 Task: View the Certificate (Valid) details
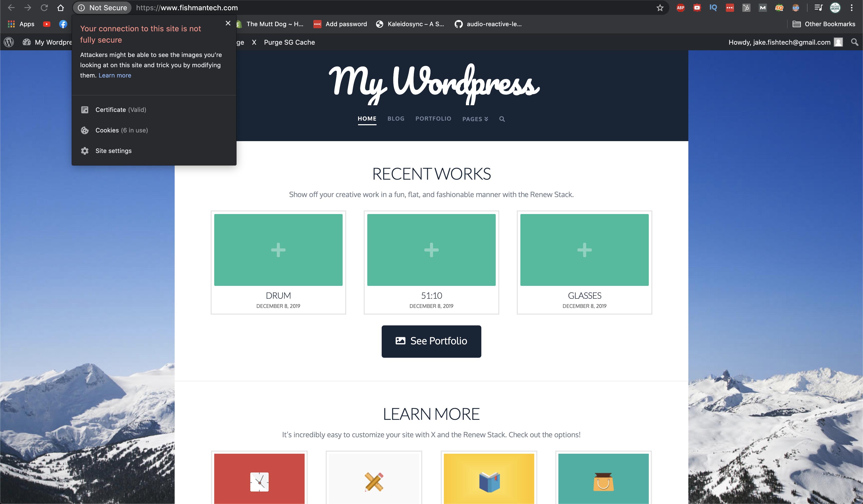pos(154,110)
